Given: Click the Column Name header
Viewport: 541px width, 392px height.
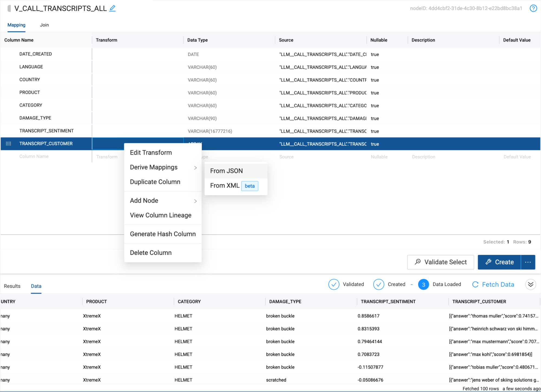Looking at the screenshot, I should pos(19,40).
